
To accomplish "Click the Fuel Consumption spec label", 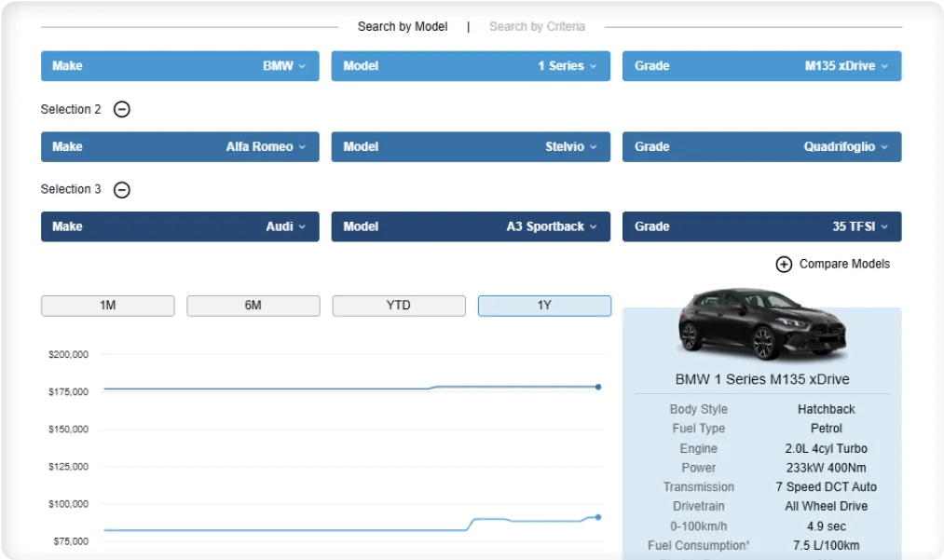I will 698,545.
